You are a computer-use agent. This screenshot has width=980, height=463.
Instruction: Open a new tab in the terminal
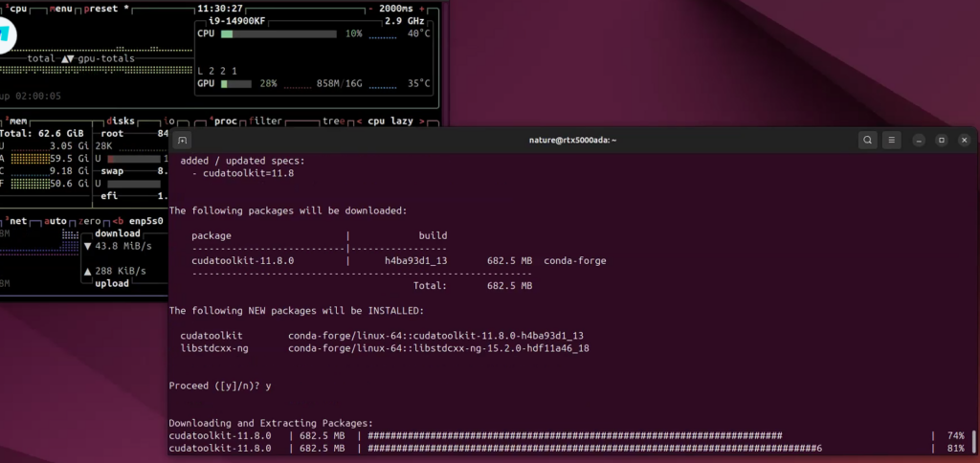(x=182, y=141)
